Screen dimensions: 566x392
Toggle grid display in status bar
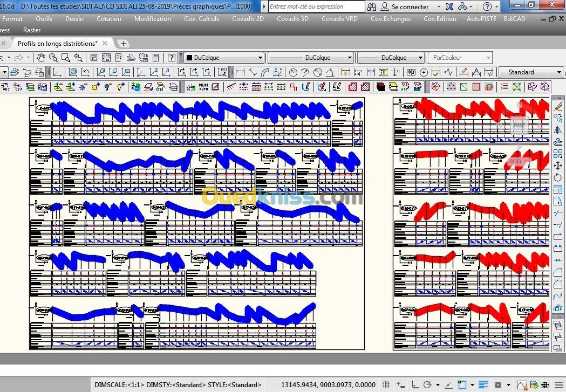tap(387, 385)
